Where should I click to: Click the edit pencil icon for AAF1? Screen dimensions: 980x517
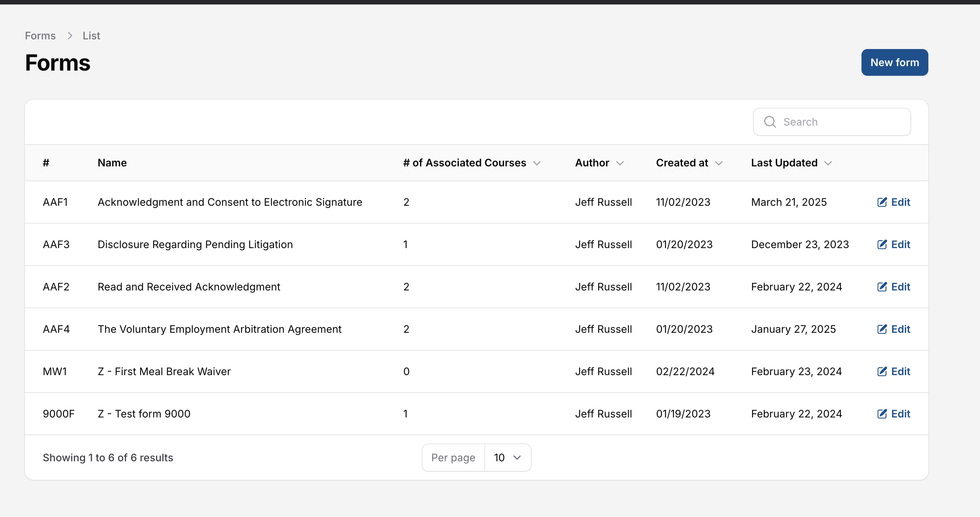coord(882,202)
